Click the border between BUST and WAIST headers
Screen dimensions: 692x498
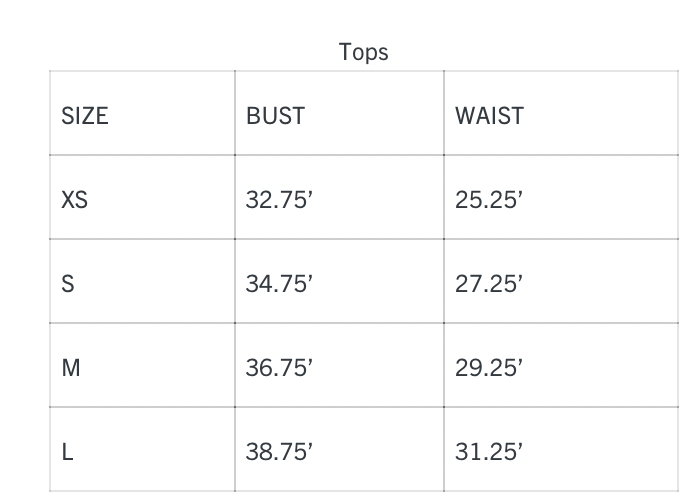444,116
